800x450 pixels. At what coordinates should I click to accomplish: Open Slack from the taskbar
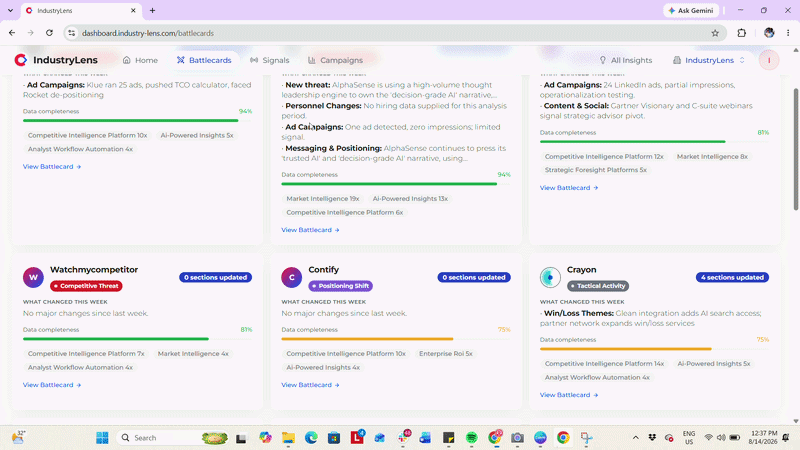[403, 438]
